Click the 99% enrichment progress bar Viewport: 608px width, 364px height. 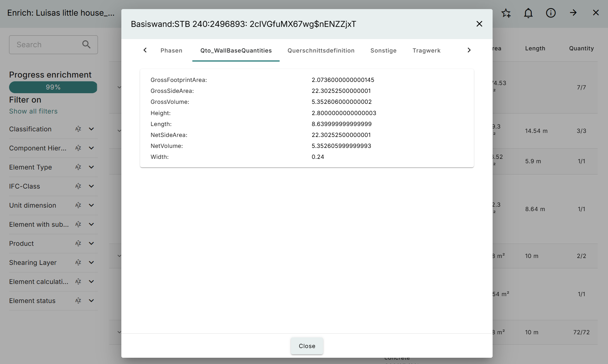pyautogui.click(x=53, y=87)
